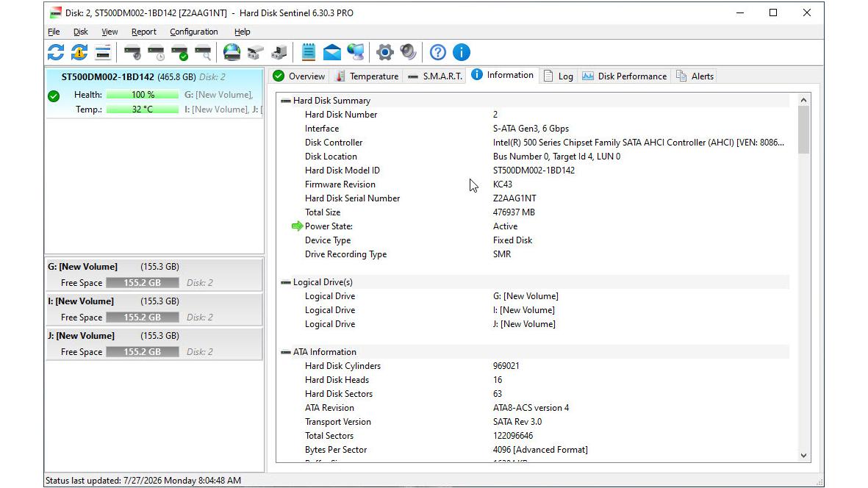Click the disk with clock icon
Image resolution: width=868 pixels, height=488 pixels.
156,53
